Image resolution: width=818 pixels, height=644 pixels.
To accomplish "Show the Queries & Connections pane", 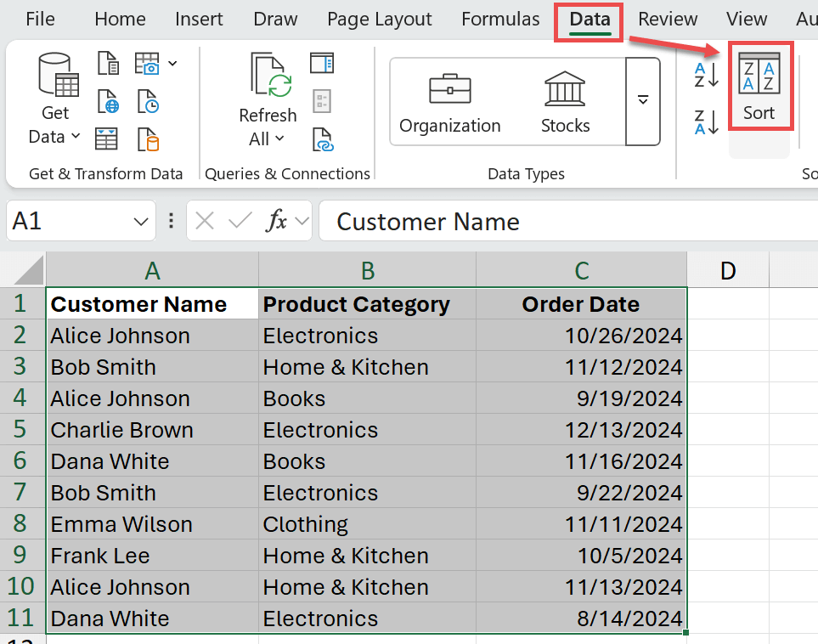I will (x=322, y=64).
